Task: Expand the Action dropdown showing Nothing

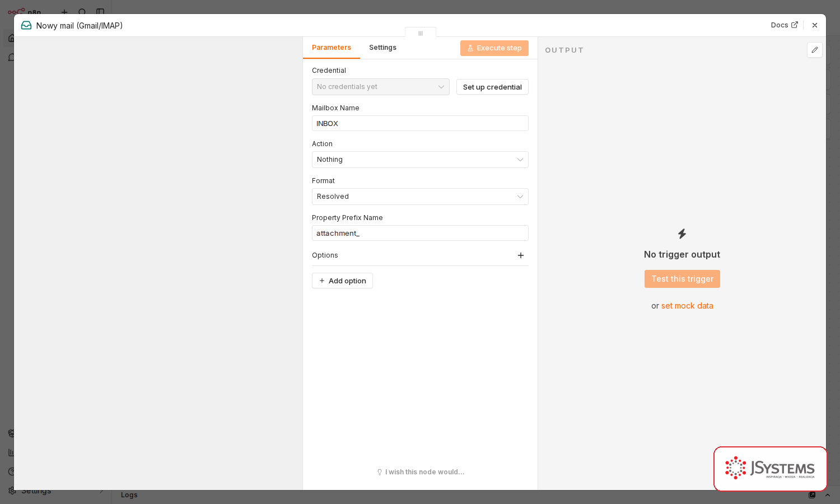Action: coord(420,160)
